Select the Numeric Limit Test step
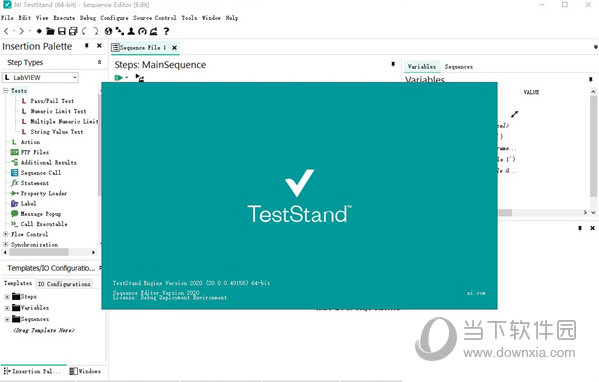The image size is (599, 382). 58,111
